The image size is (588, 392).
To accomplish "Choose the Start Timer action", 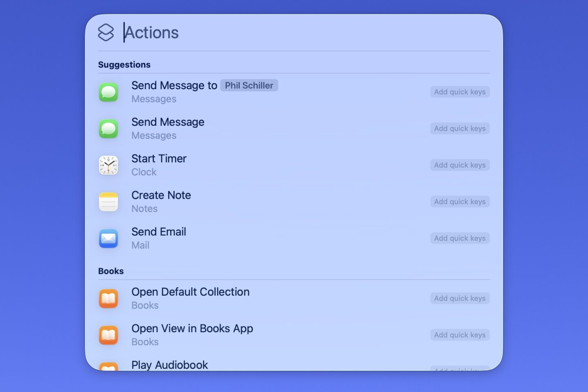I will 159,159.
